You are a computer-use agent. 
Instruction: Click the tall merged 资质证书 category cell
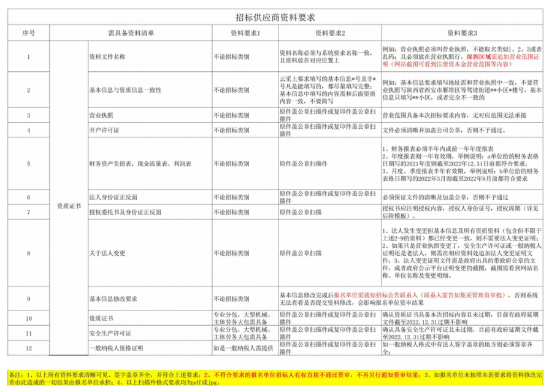(69, 198)
